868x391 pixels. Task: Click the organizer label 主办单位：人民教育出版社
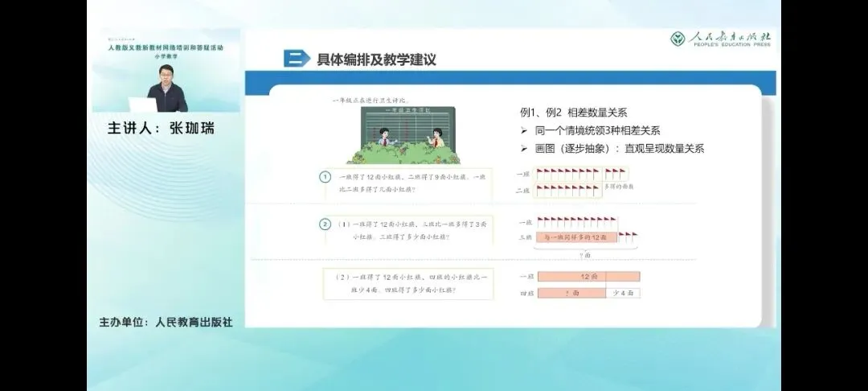166,322
